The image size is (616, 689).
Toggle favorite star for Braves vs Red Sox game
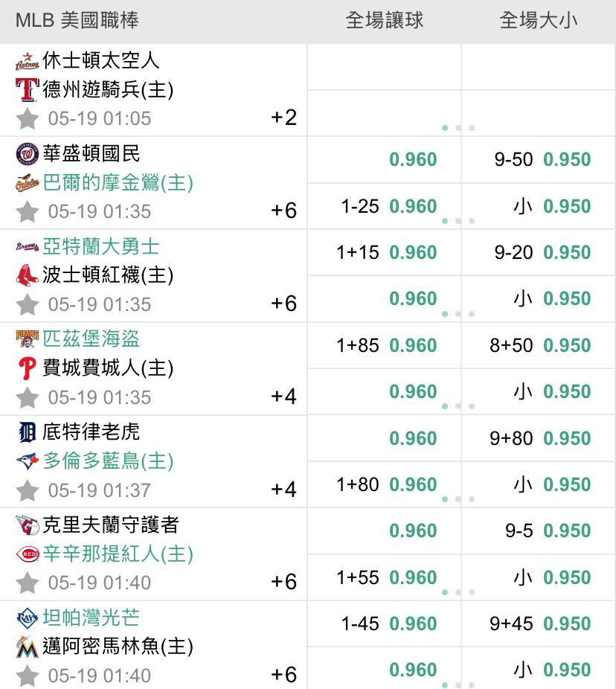[28, 304]
